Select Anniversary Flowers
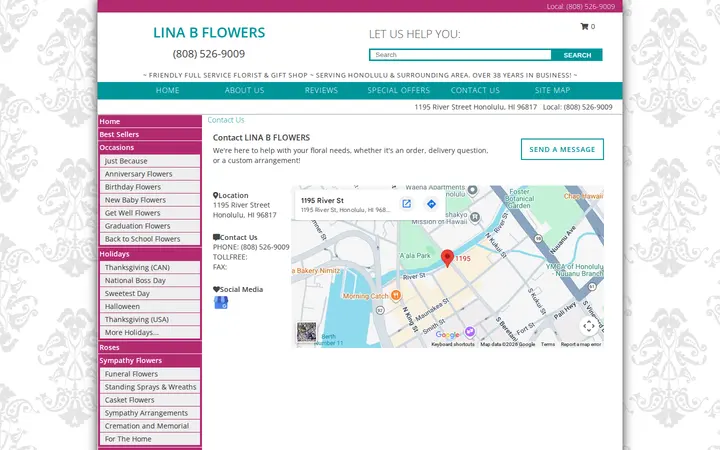 [150, 174]
